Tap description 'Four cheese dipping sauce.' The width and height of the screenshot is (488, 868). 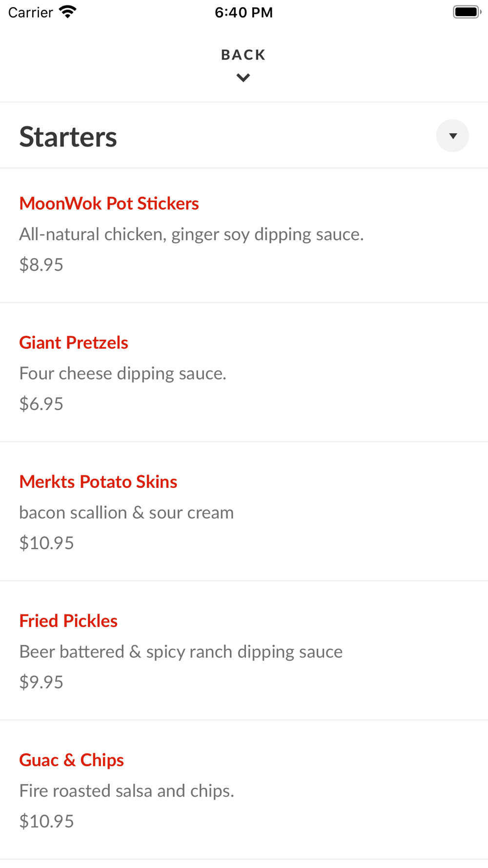(x=122, y=373)
